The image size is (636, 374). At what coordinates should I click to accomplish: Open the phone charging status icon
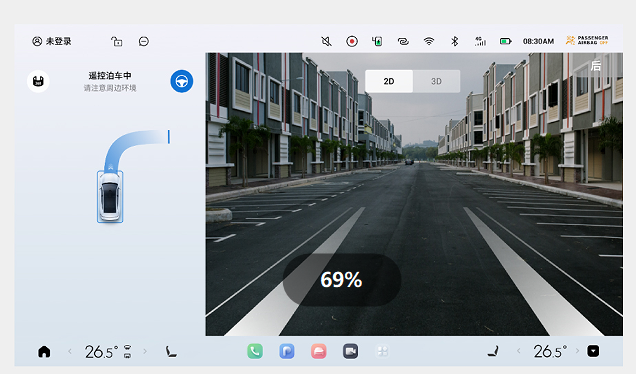(x=377, y=41)
